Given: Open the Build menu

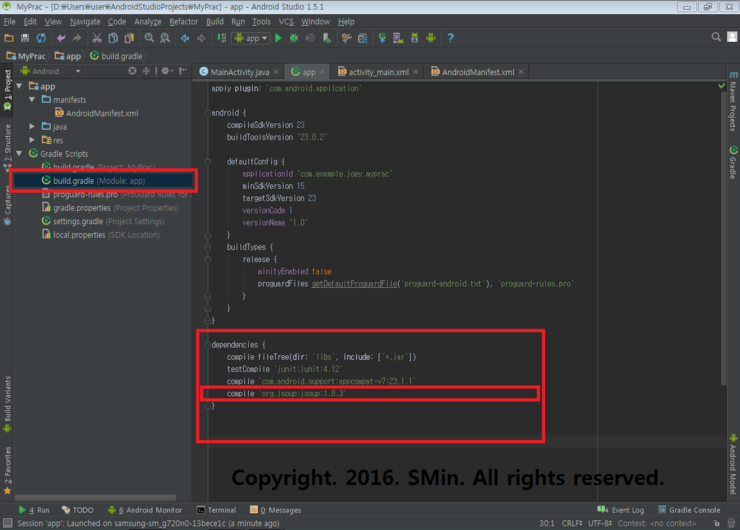Looking at the screenshot, I should pos(215,22).
